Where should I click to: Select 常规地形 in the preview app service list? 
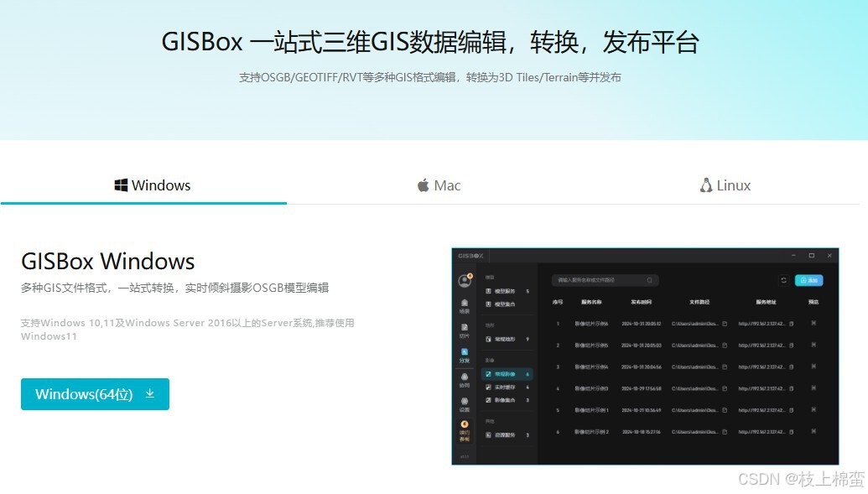[507, 339]
